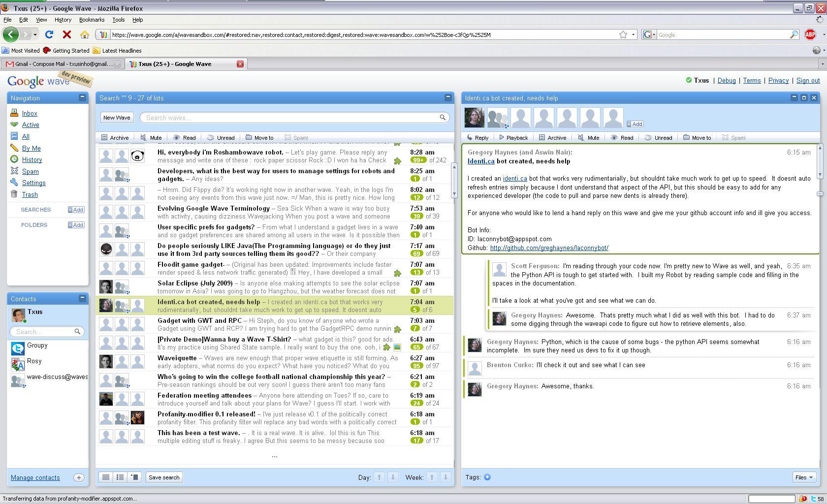
Task: Switch to the first list view mode icon
Action: pos(105,477)
